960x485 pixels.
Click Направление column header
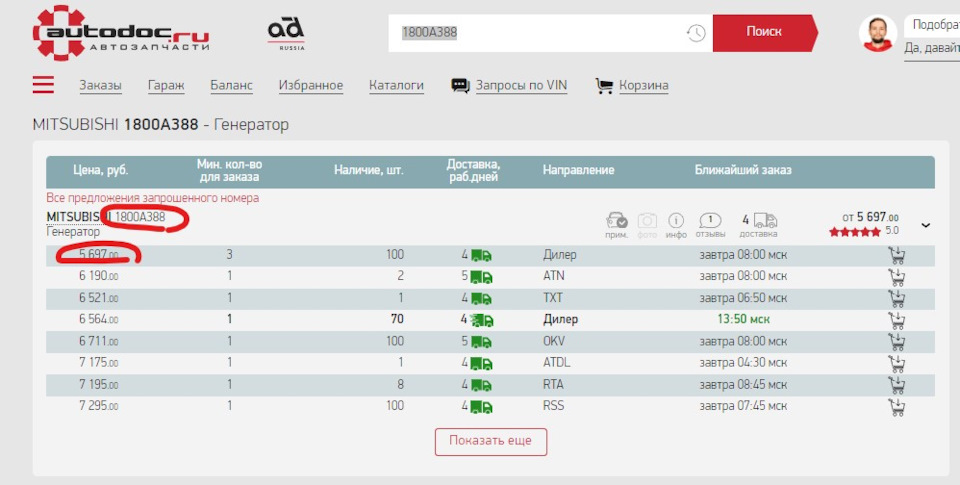579,171
